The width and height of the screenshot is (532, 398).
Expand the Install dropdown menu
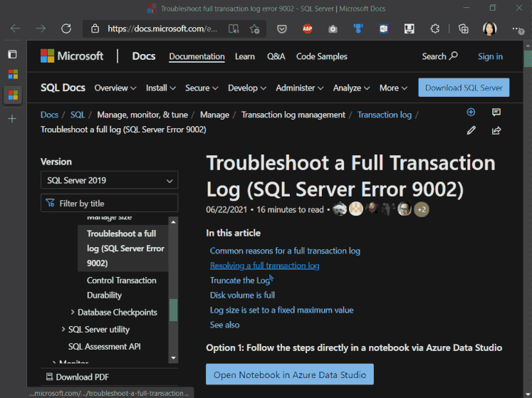click(161, 88)
